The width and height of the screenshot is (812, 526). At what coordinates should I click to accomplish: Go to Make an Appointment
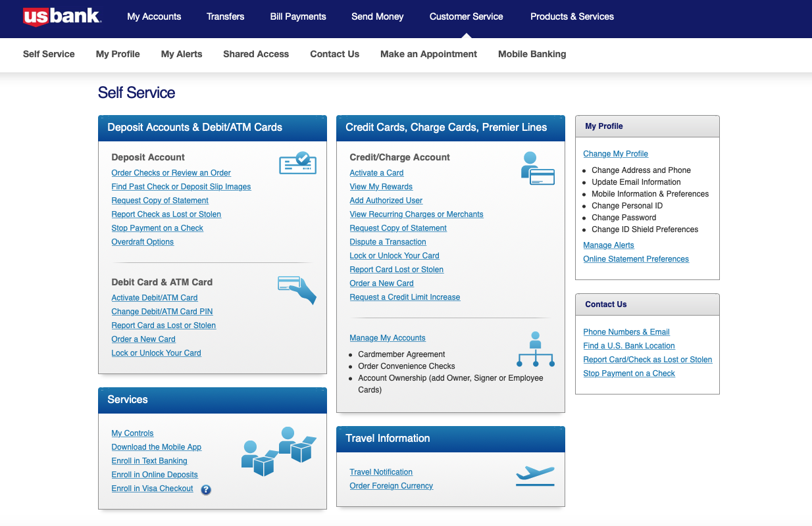(429, 54)
